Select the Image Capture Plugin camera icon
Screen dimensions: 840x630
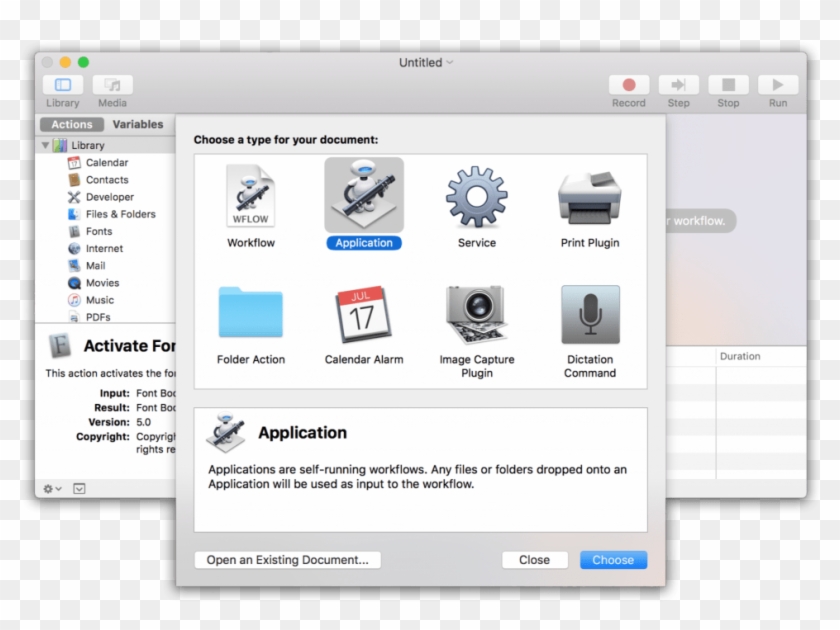(476, 312)
